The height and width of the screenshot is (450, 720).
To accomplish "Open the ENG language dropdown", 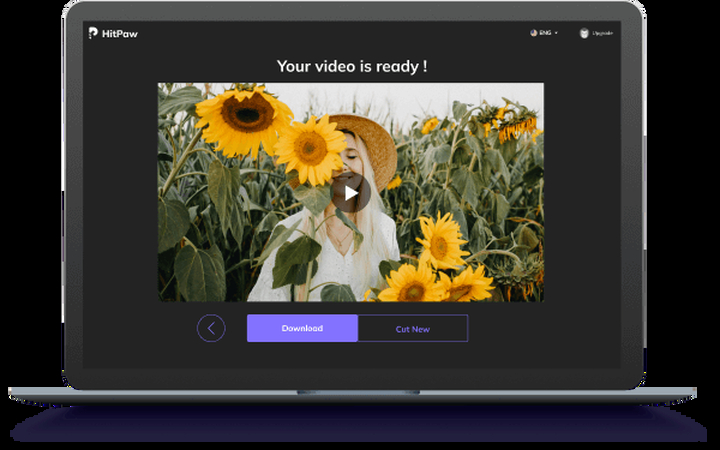I will coord(545,33).
